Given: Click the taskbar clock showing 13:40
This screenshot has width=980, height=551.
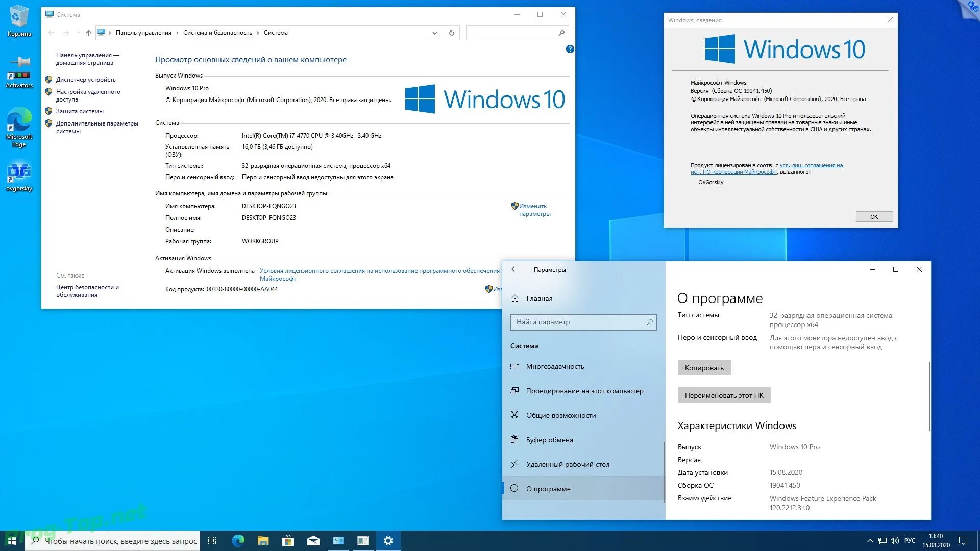Looking at the screenshot, I should (936, 541).
